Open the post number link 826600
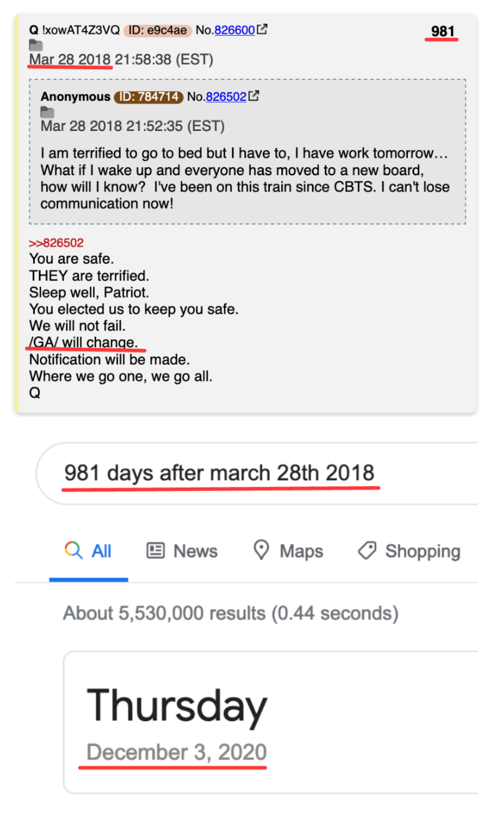The width and height of the screenshot is (504, 822). tap(235, 29)
